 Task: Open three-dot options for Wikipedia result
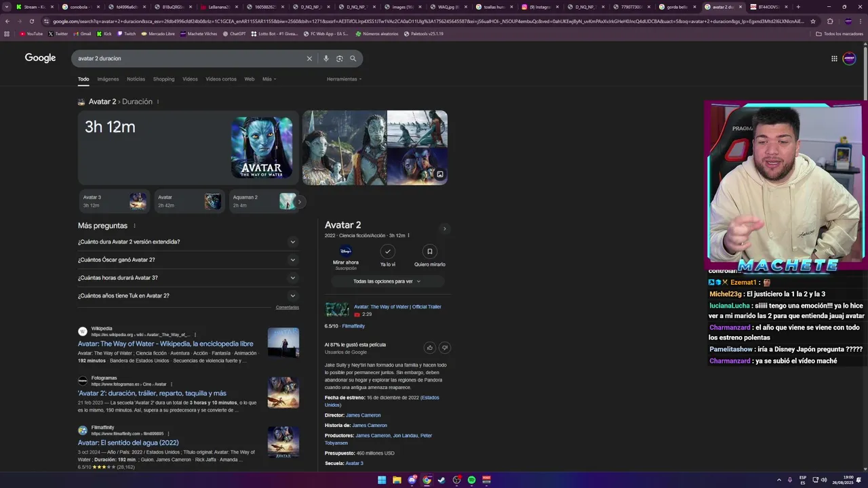pyautogui.click(x=195, y=335)
